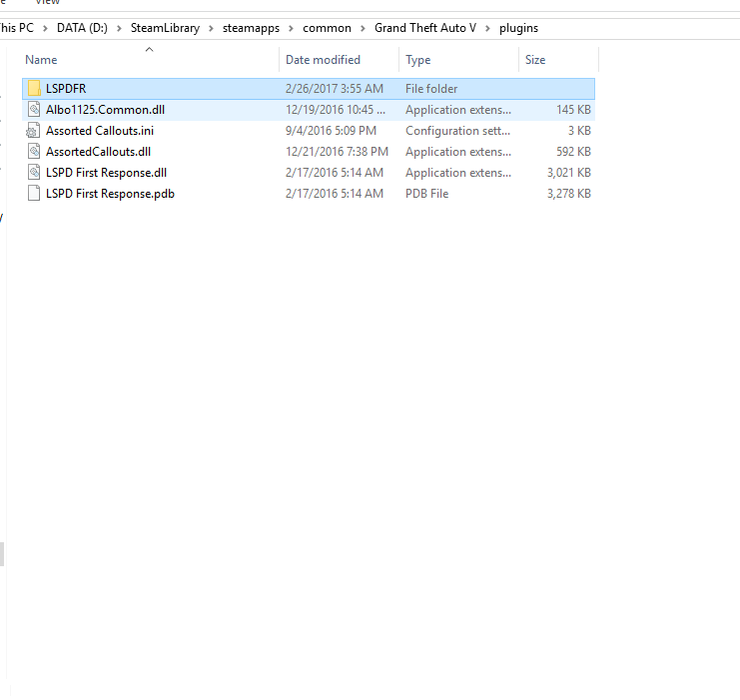Click the 3,021 KB size cell

(569, 173)
